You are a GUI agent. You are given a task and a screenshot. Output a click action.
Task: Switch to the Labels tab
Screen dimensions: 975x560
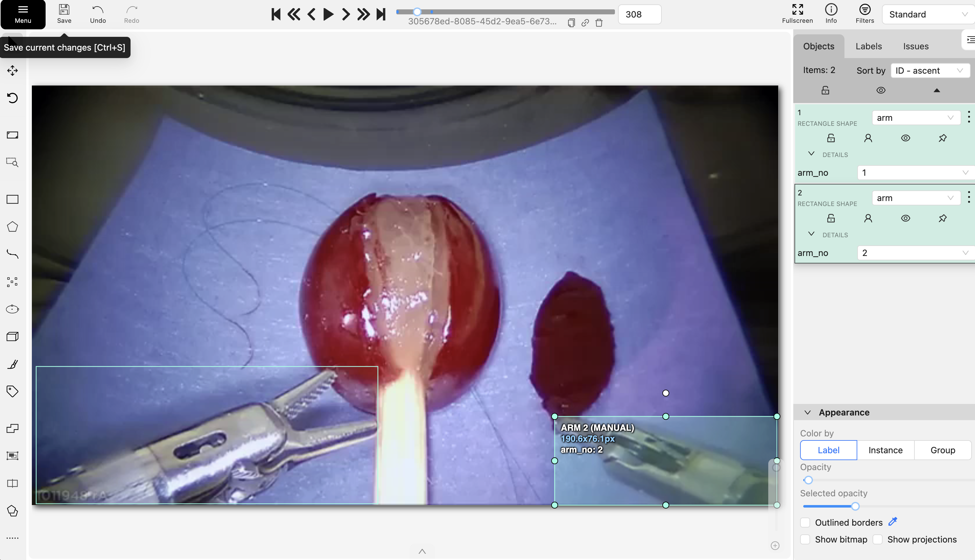869,46
